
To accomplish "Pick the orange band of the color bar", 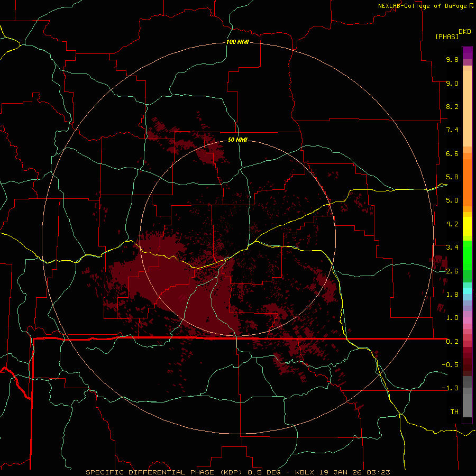I will 467,183.
